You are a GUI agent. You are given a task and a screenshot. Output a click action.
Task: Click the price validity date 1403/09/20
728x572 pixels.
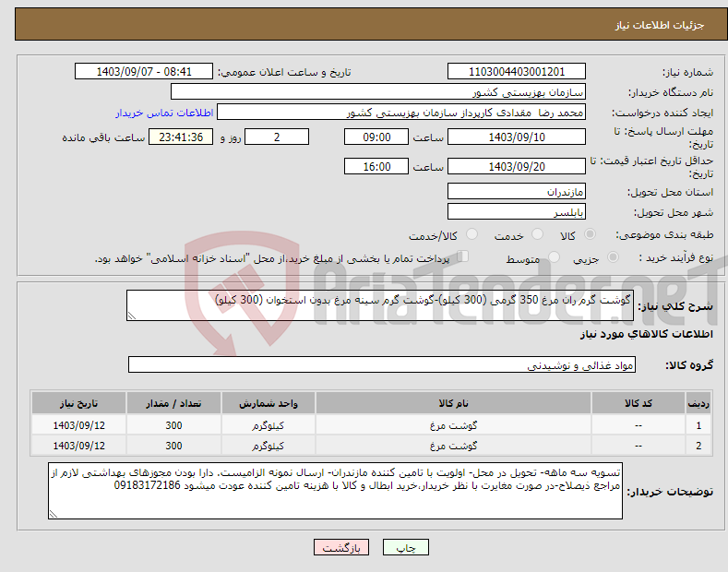tap(517, 166)
